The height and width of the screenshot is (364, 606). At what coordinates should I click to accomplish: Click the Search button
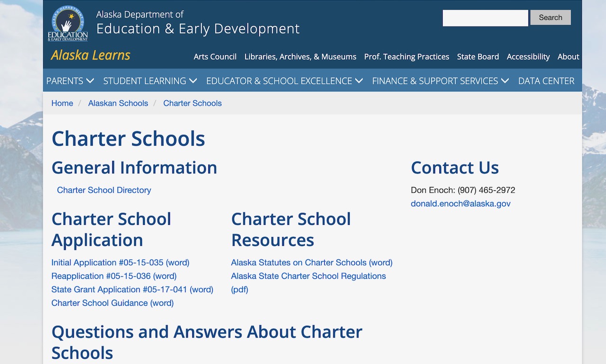click(x=550, y=18)
